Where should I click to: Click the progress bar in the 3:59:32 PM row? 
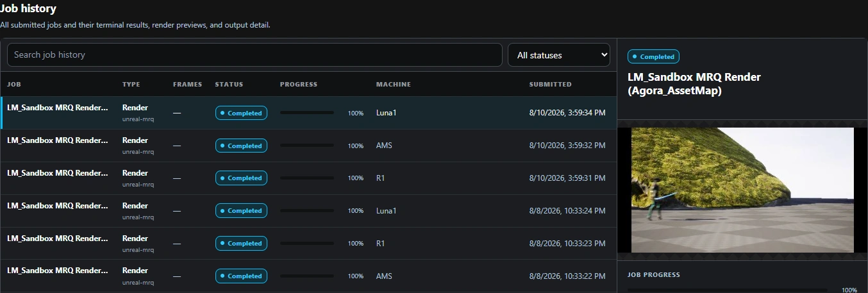point(307,146)
